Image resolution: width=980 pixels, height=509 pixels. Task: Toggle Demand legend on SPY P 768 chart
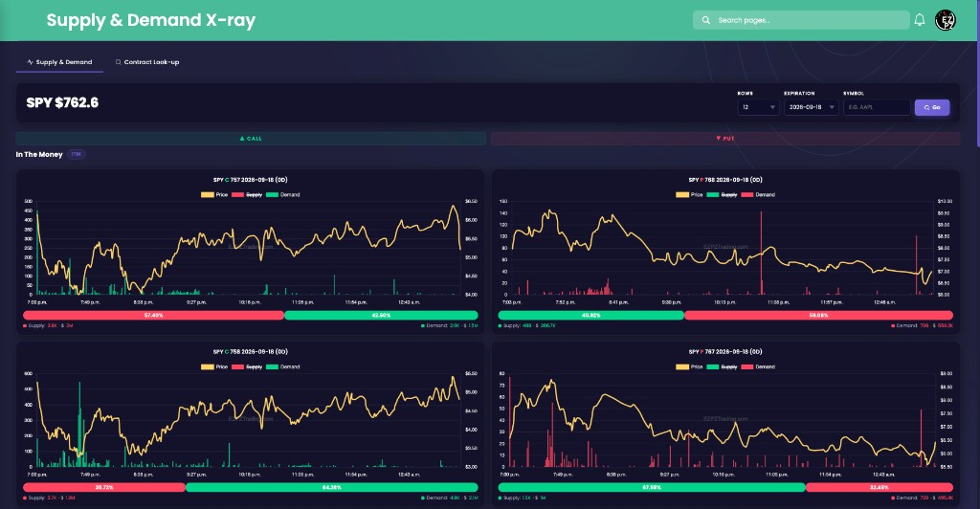pos(758,195)
